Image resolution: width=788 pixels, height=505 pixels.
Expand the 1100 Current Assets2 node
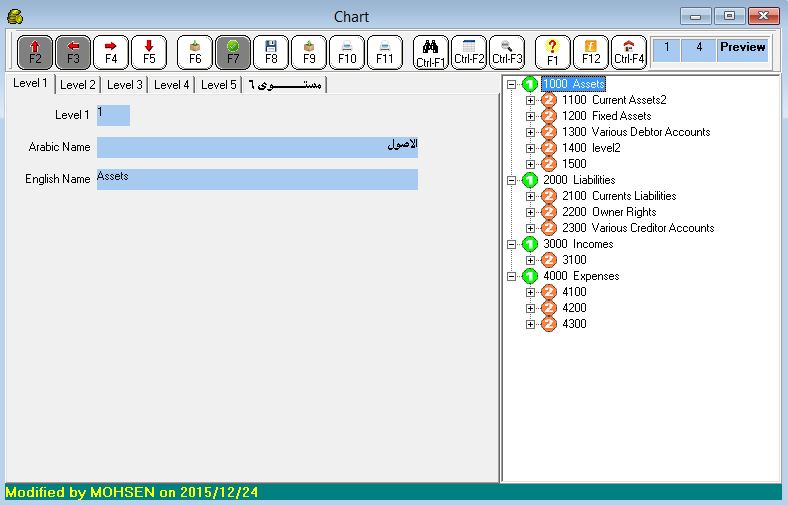point(531,100)
